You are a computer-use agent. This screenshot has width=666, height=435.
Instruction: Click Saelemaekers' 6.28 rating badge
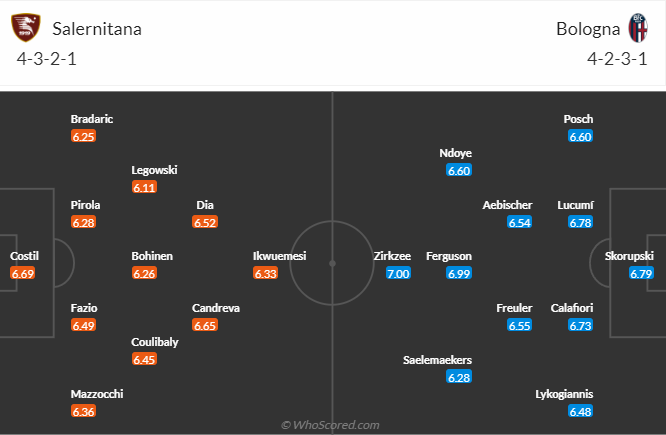coord(459,377)
